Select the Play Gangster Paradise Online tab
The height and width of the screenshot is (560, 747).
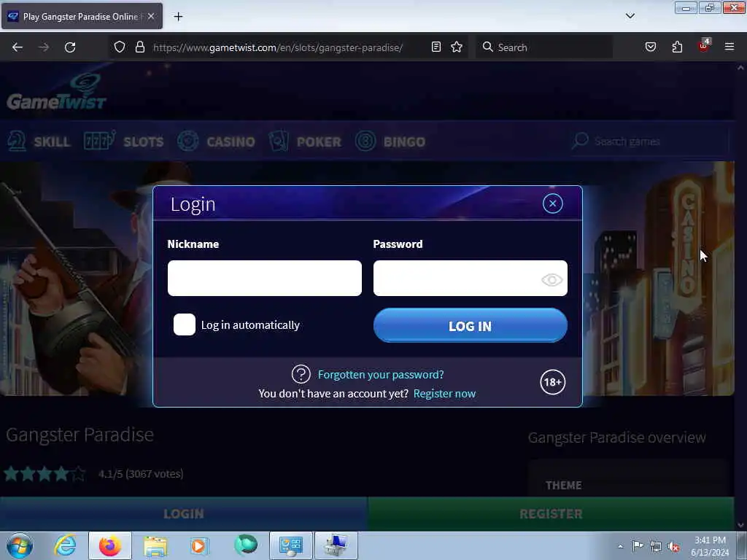pos(82,16)
